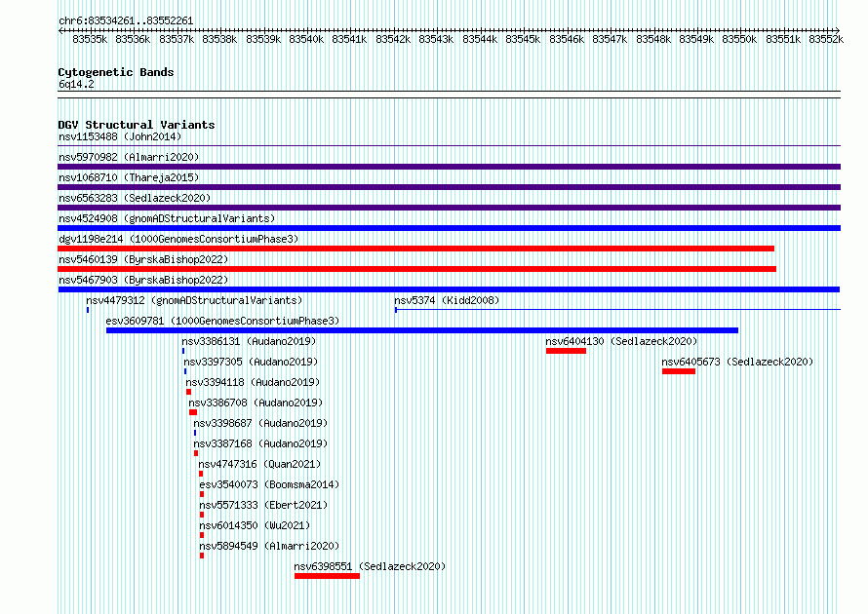Select the nsv5467903 (ByrskaBishop2022) label
This screenshot has height=614, width=868.
pos(143,280)
